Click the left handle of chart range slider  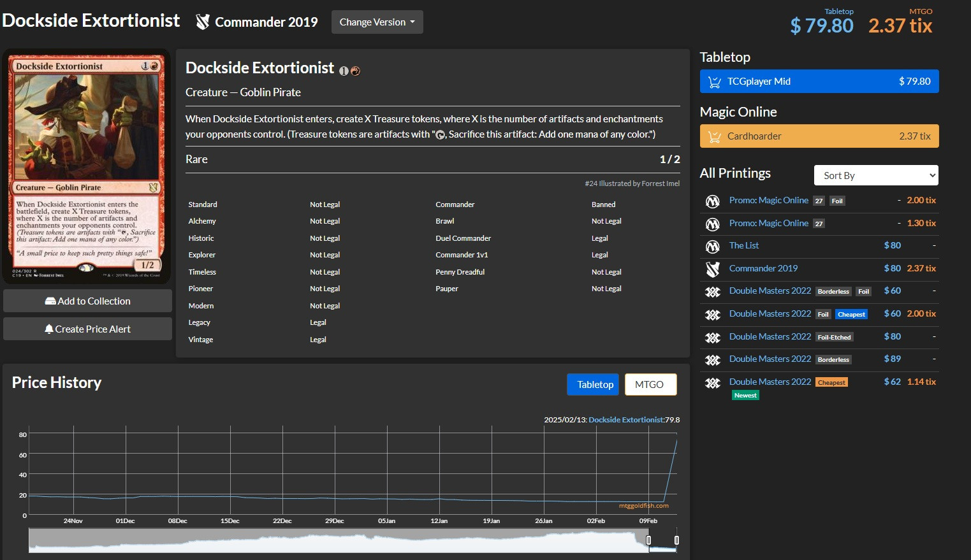(x=648, y=540)
